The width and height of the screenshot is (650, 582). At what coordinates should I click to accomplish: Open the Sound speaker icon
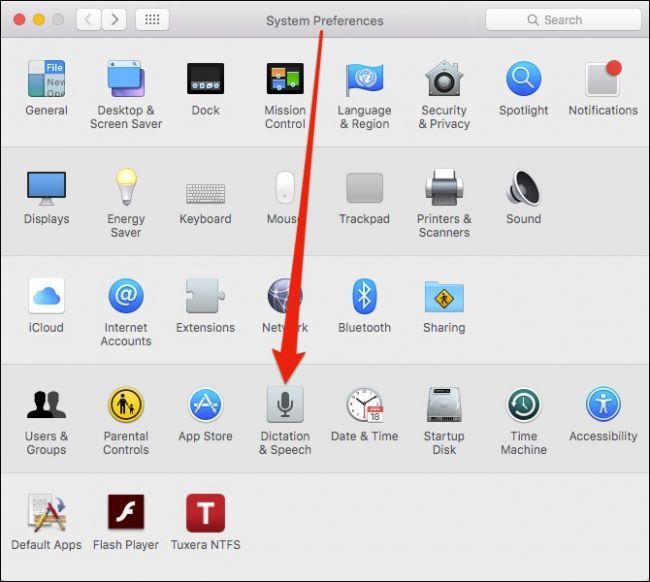524,187
